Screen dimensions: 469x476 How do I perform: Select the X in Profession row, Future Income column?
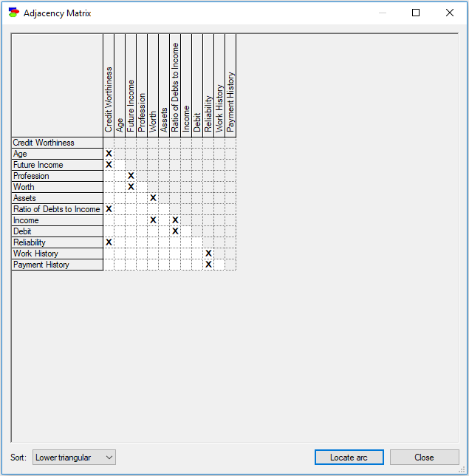131,176
